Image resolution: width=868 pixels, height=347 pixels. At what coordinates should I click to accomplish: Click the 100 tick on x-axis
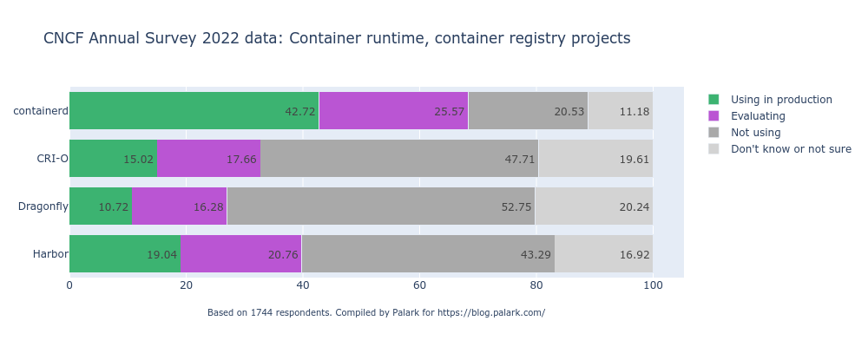click(x=653, y=285)
